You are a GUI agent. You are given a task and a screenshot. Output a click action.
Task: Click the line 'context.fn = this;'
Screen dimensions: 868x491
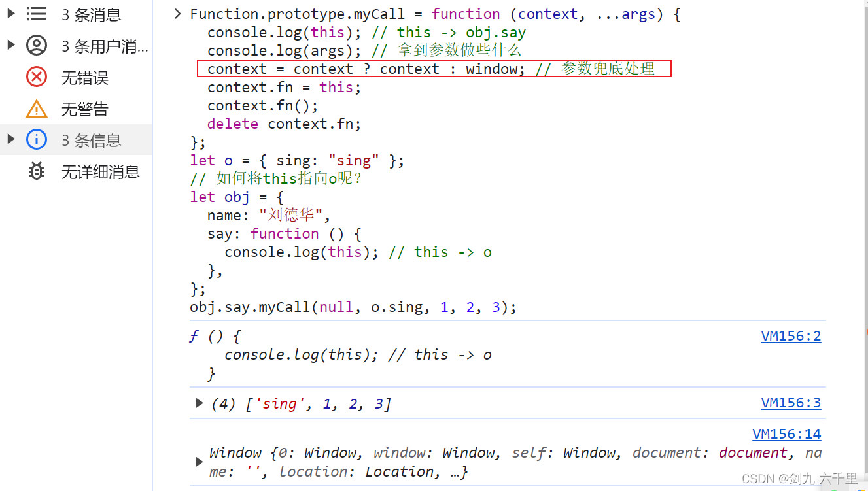(284, 88)
